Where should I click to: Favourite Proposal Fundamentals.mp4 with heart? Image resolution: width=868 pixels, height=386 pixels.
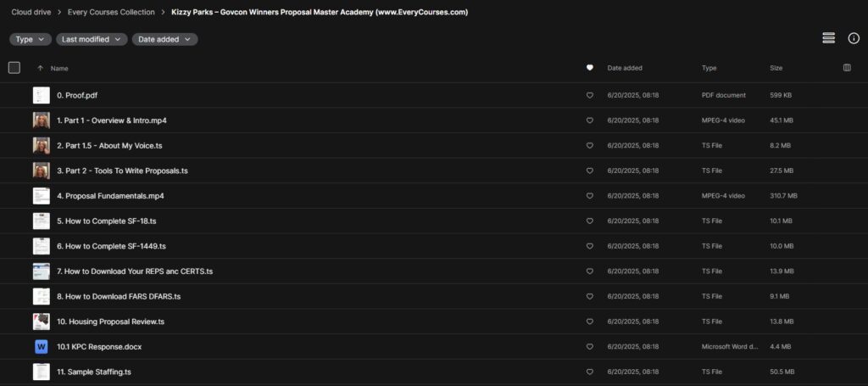(590, 195)
